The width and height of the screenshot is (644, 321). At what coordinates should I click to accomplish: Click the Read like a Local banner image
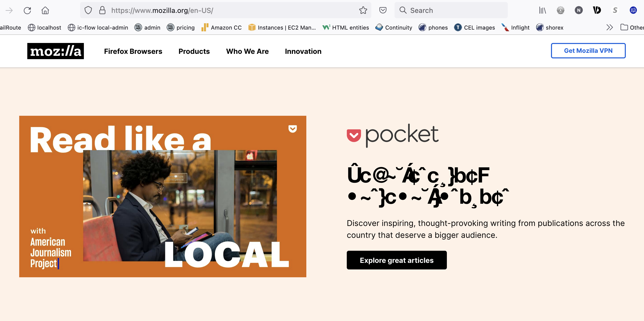pos(163,196)
